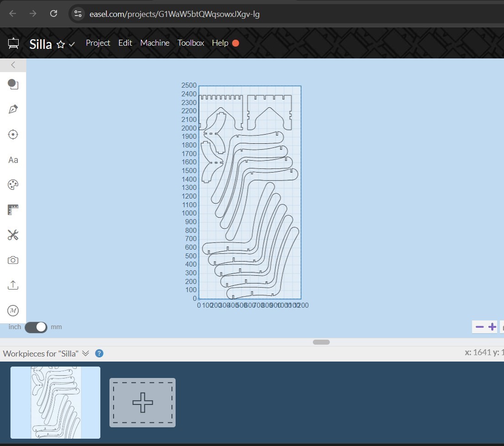Image resolution: width=504 pixels, height=446 pixels.
Task: Click the checkmark next to project title
Action: tap(72, 45)
